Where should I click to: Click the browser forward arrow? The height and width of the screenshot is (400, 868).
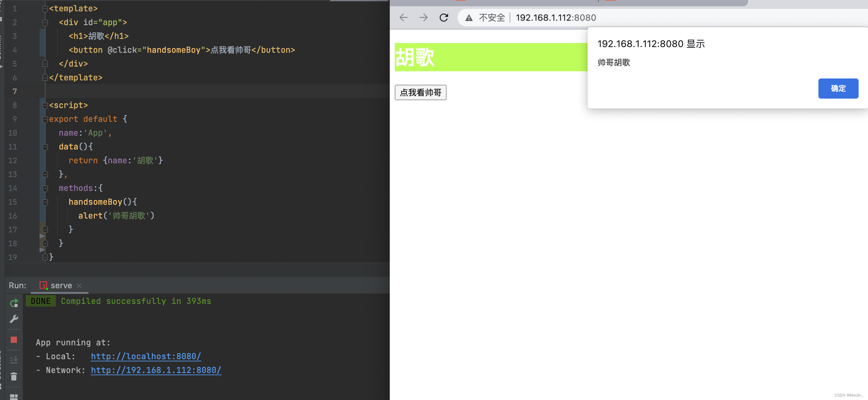point(424,18)
